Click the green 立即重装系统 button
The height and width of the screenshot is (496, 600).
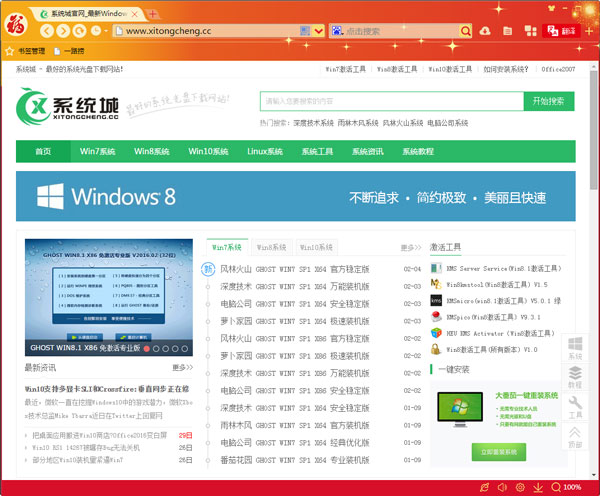coord(499,452)
